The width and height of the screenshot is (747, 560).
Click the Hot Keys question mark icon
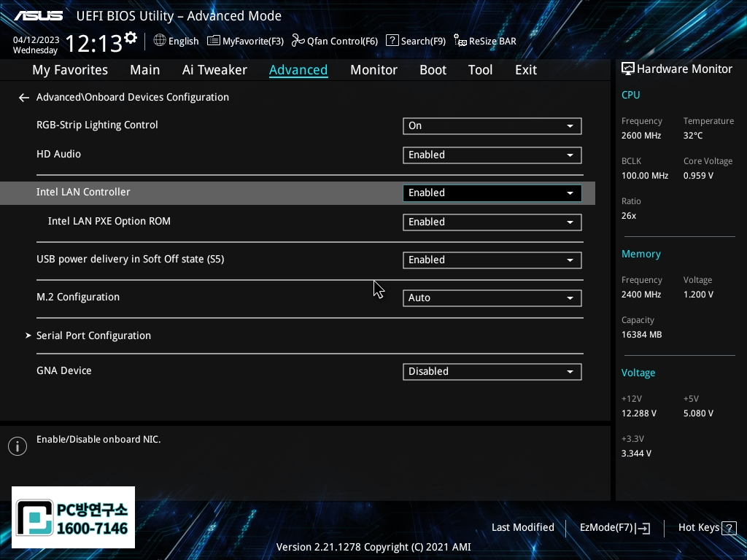(729, 528)
